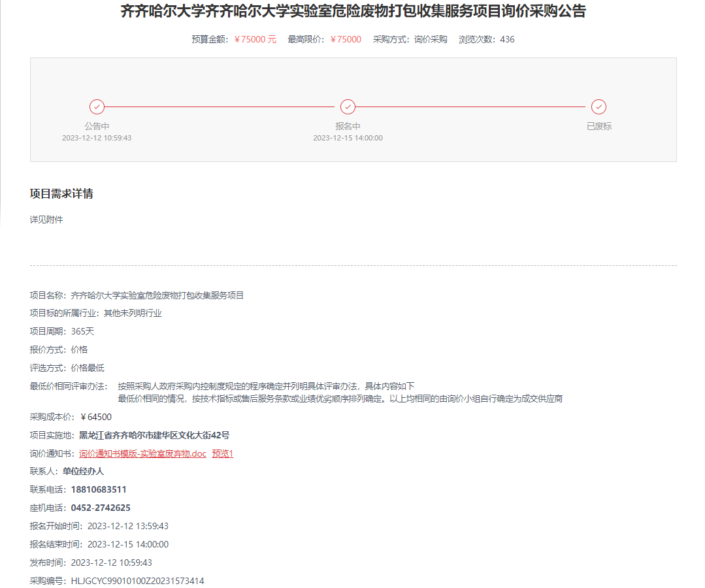Click the 采购编号 HLJGCYC99010100Z20231573414 code

[x=137, y=581]
